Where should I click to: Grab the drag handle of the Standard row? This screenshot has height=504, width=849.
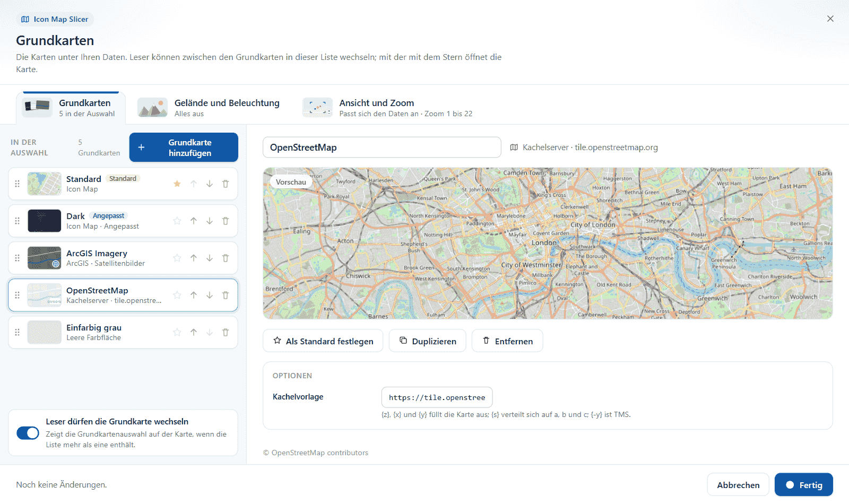click(x=17, y=184)
